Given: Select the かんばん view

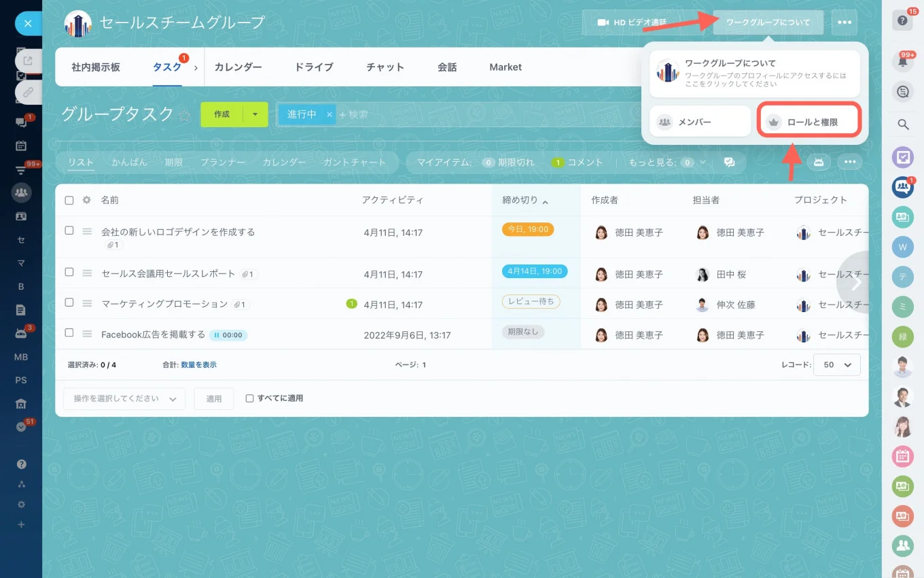Looking at the screenshot, I should tap(130, 163).
